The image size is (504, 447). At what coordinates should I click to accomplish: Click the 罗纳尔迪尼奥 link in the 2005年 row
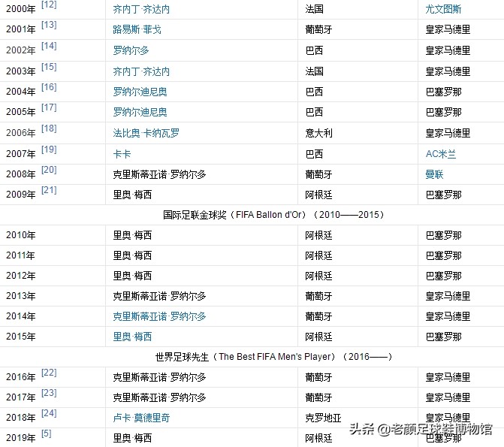coord(140,112)
